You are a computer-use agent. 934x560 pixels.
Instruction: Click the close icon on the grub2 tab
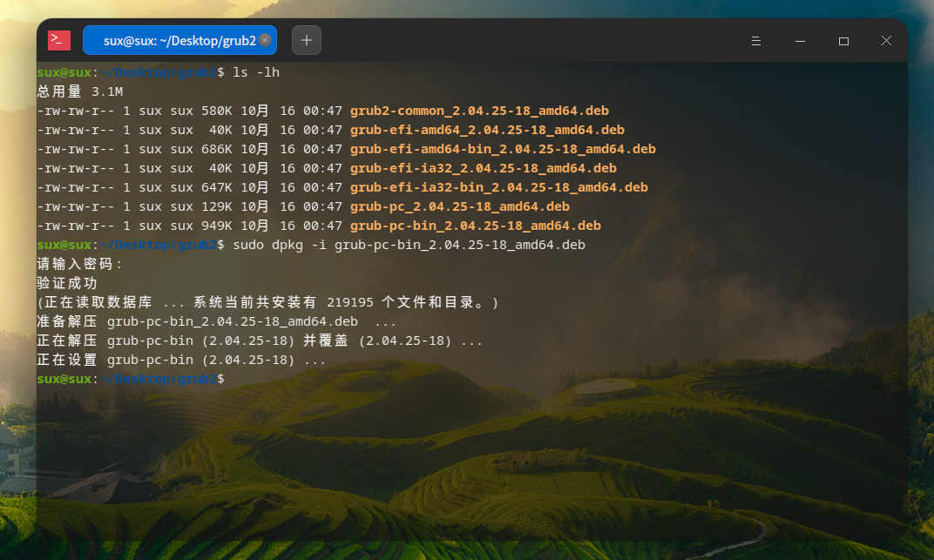pyautogui.click(x=265, y=40)
